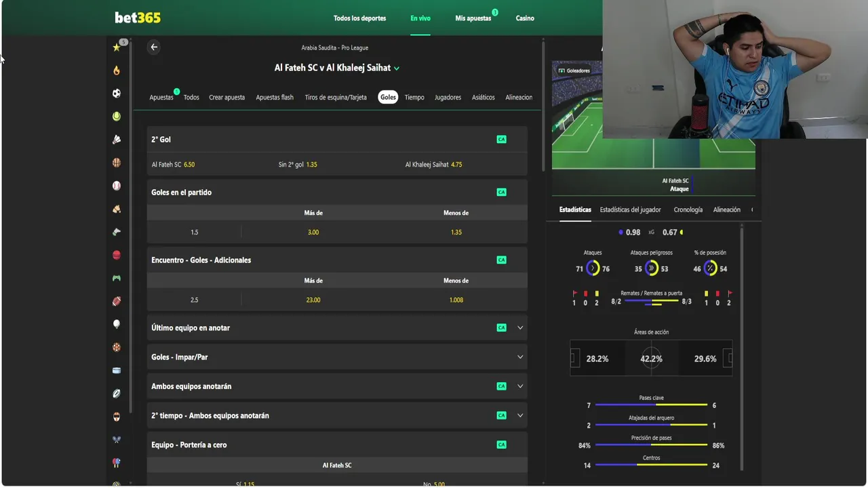Select the orange patterned ball sport icon
Viewport: 868px width, 488px height.
pos(117,347)
